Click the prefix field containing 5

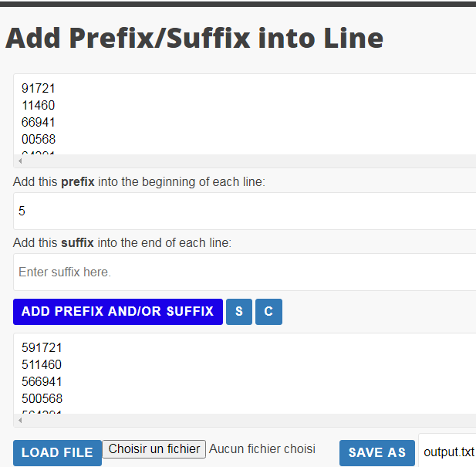tap(245, 211)
